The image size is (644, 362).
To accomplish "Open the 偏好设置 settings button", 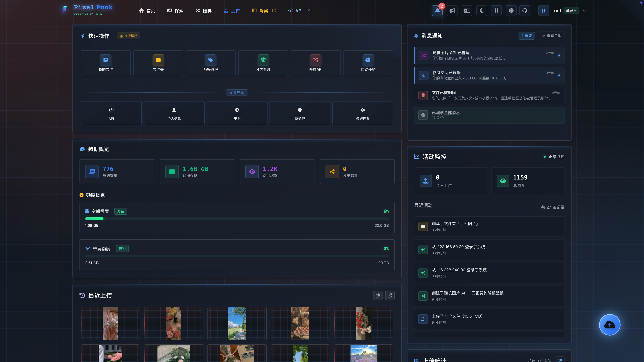I will pyautogui.click(x=362, y=113).
